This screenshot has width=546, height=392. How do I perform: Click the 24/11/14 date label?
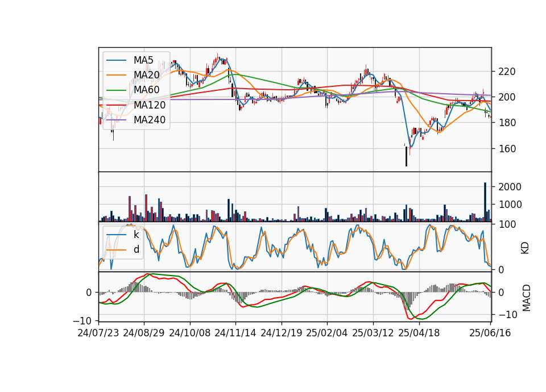[235, 333]
